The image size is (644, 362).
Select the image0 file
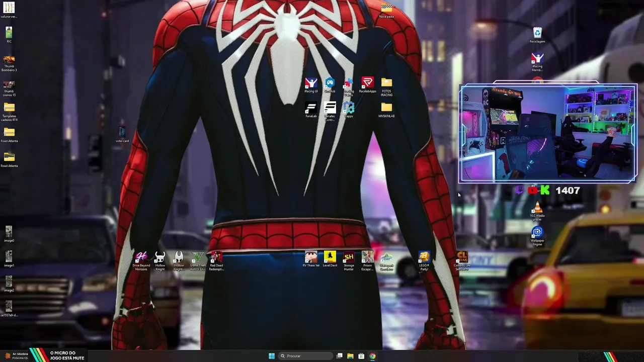(9, 234)
